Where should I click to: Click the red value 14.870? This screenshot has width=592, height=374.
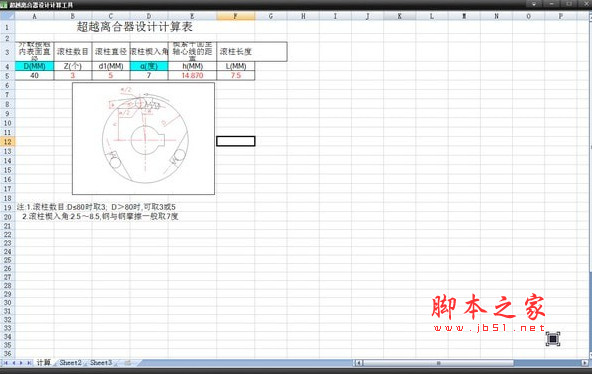coord(192,75)
